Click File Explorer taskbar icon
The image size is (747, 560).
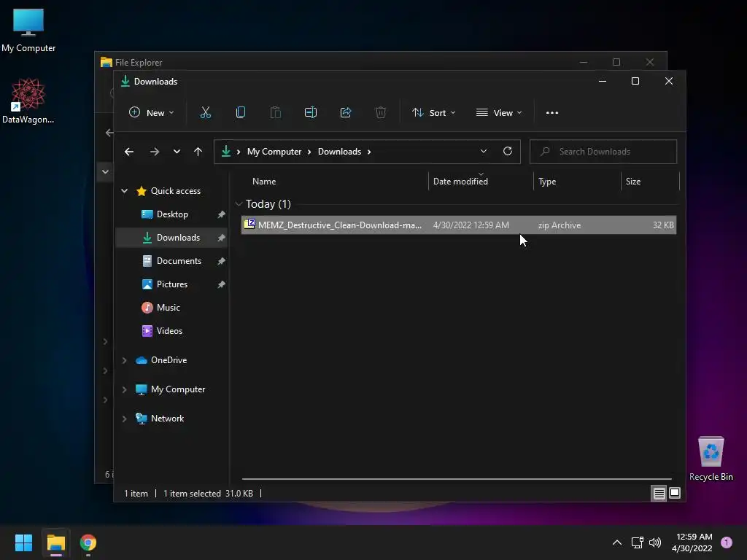pyautogui.click(x=55, y=542)
